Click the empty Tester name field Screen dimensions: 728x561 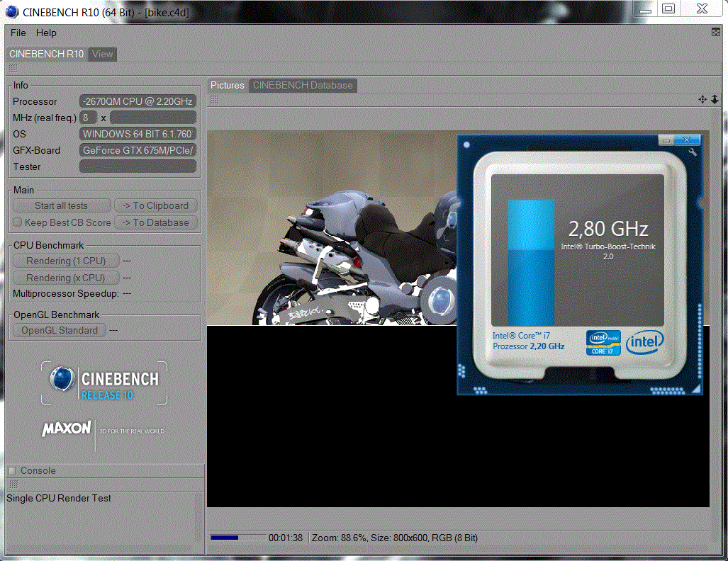click(x=138, y=166)
